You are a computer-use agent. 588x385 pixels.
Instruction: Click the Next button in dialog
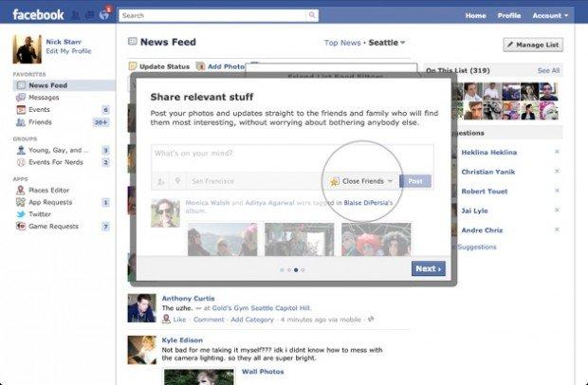pos(429,268)
